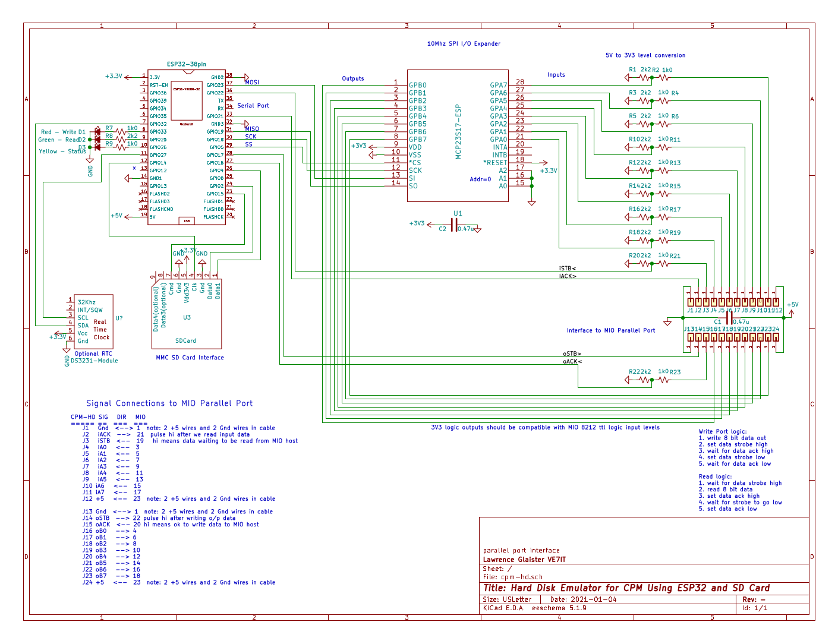Click the GPA7 pin name
Image resolution: width=838 pixels, height=644 pixels.
pos(499,86)
